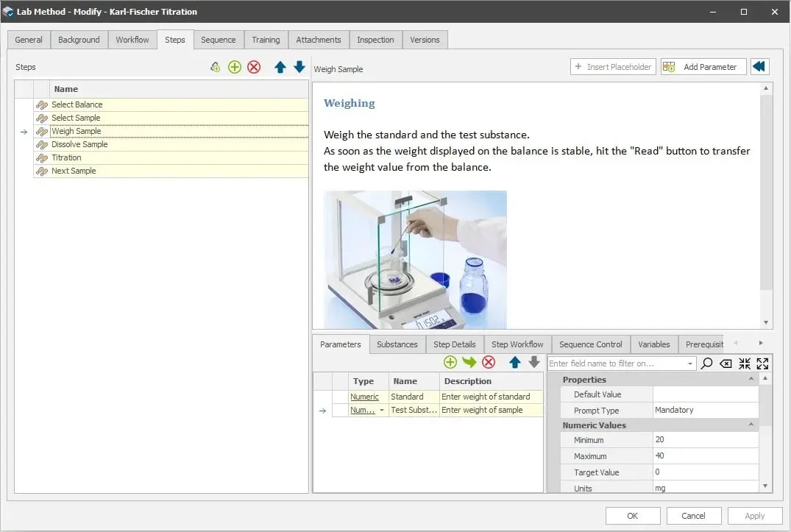Click the Prompt Type value Mandatory
The height and width of the screenshot is (532, 791).
point(705,410)
